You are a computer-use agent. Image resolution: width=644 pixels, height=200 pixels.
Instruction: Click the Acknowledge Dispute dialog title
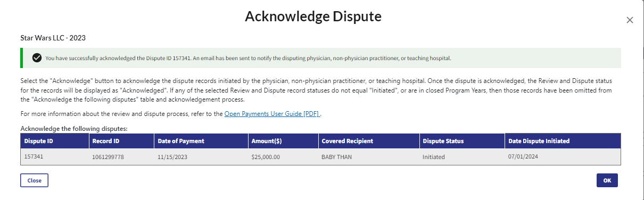[313, 16]
